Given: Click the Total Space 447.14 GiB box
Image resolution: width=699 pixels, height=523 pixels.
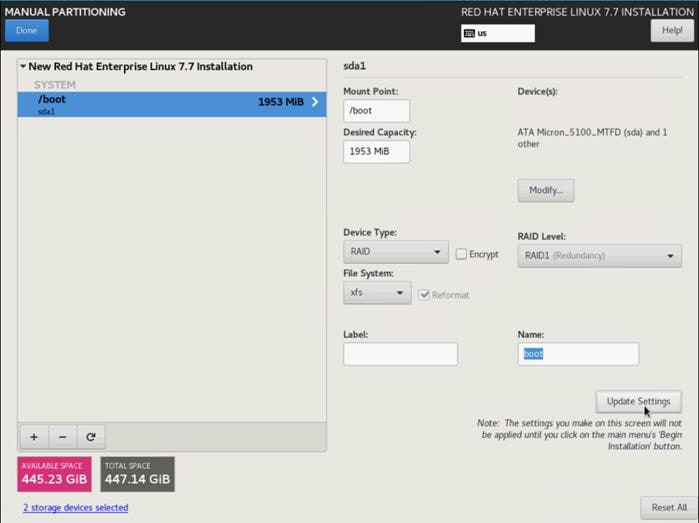Looking at the screenshot, I should click(x=138, y=474).
